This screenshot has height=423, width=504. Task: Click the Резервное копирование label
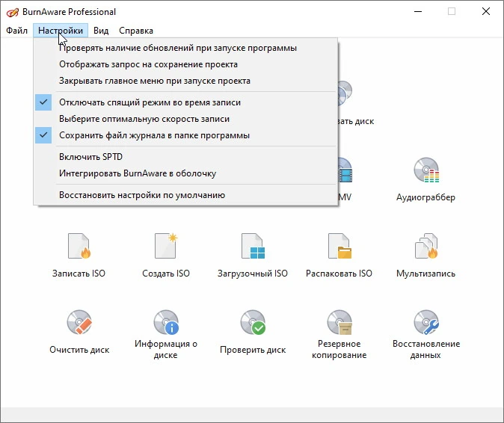click(339, 350)
